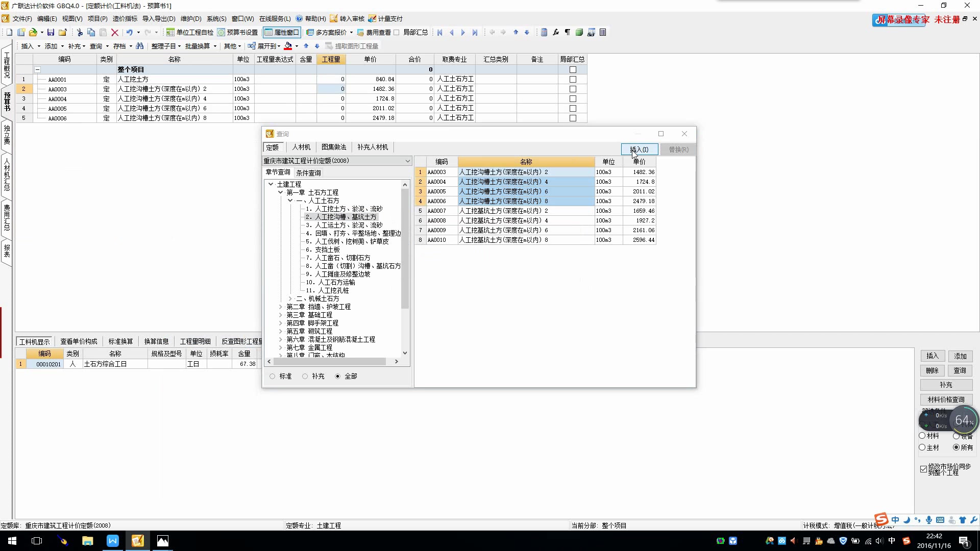Click the Cut scissors icon
Image resolution: width=980 pixels, height=551 pixels.
[80, 32]
